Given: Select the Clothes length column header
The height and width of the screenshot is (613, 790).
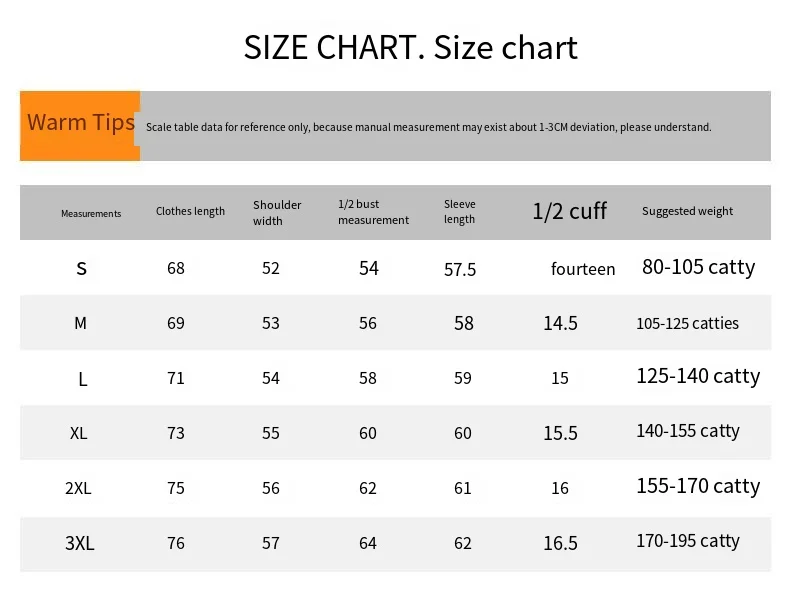Looking at the screenshot, I should click(190, 211).
